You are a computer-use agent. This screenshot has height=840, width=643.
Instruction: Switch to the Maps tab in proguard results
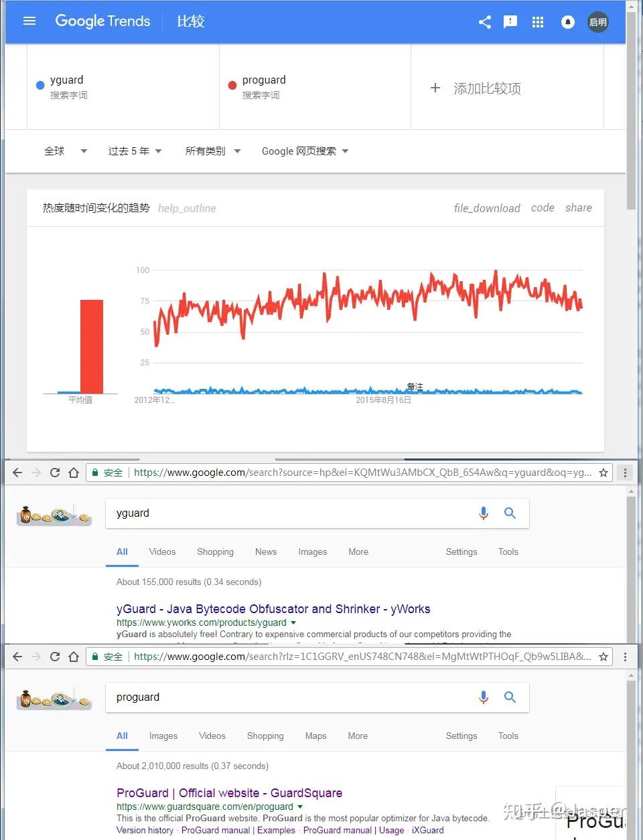[315, 736]
